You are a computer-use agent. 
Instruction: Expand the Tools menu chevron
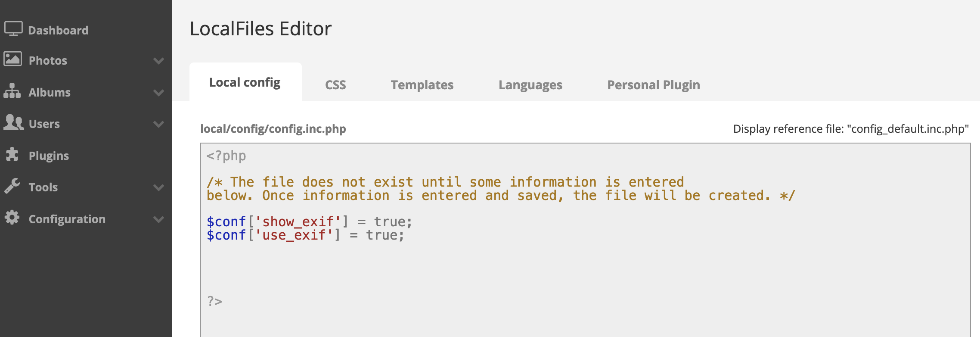[x=158, y=187]
